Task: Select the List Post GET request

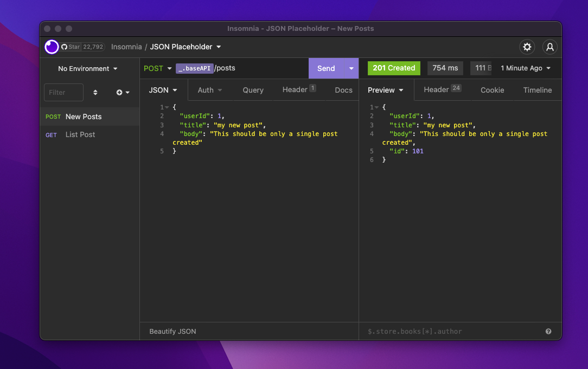Action: click(90, 134)
